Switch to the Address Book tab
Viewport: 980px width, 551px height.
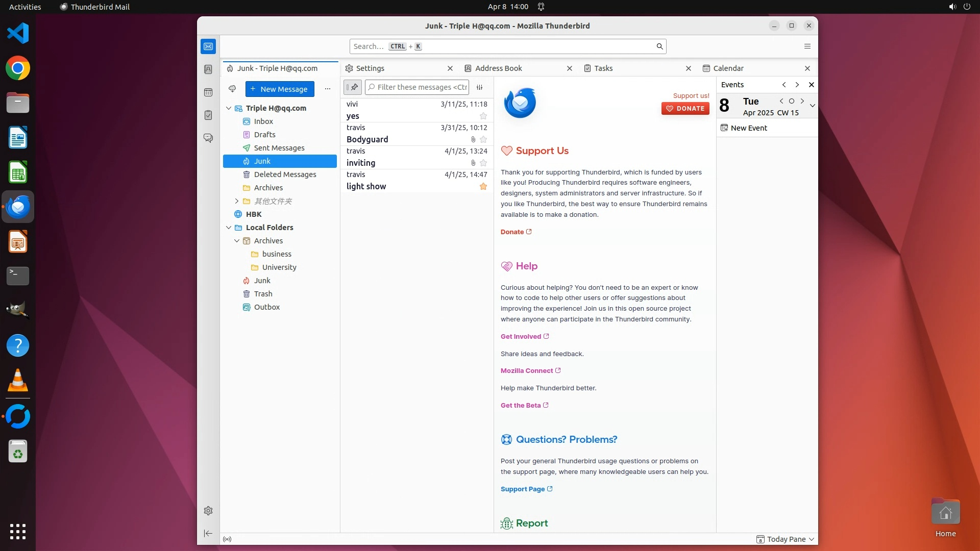498,68
